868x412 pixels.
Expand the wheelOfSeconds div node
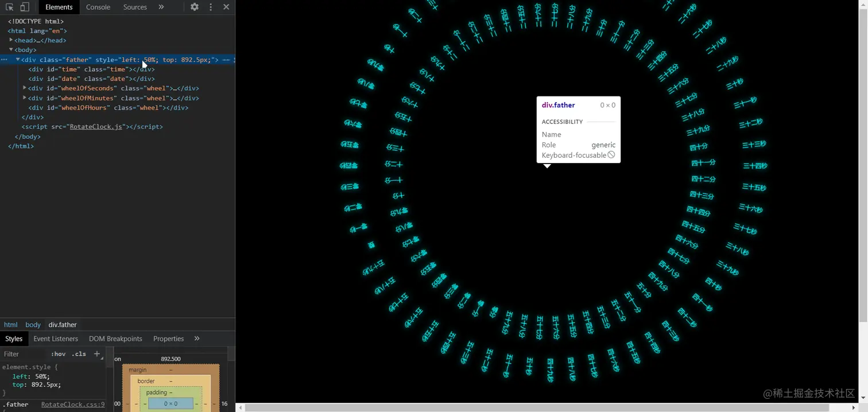tap(25, 88)
